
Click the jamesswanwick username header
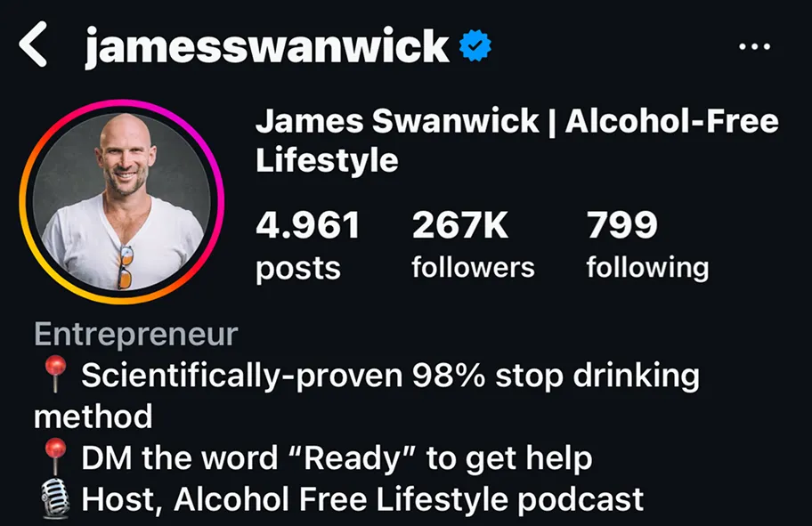point(267,46)
